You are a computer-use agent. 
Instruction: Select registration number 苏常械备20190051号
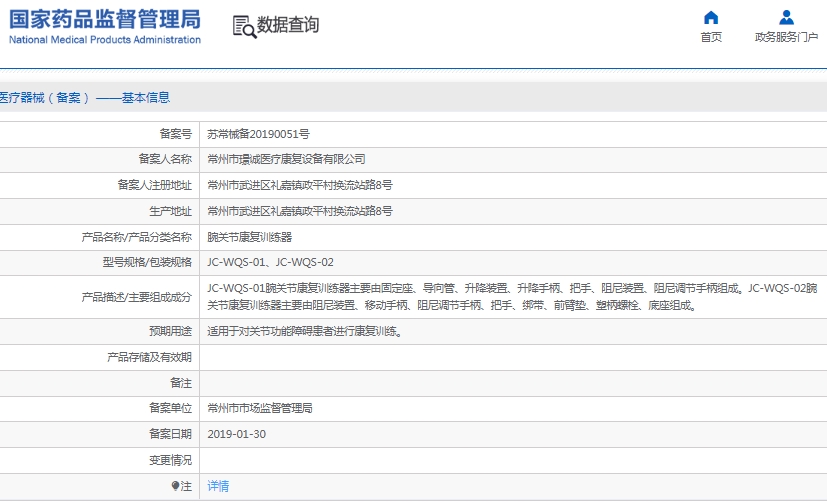pos(258,134)
